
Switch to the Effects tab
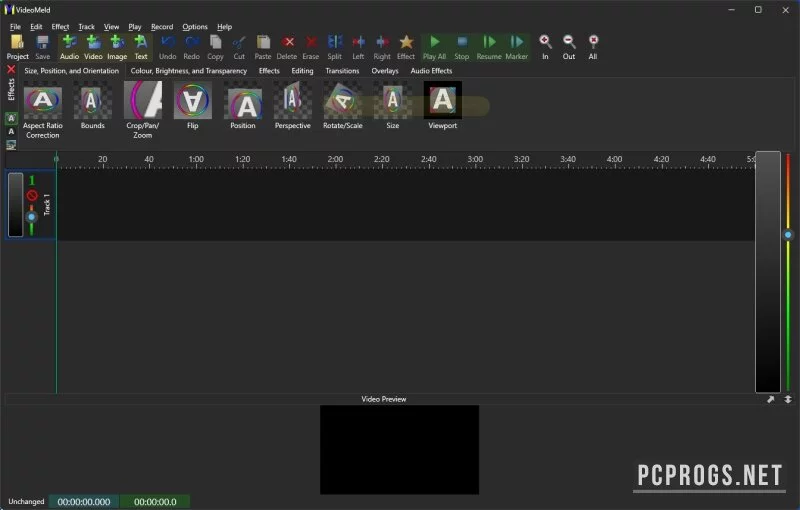(x=269, y=71)
